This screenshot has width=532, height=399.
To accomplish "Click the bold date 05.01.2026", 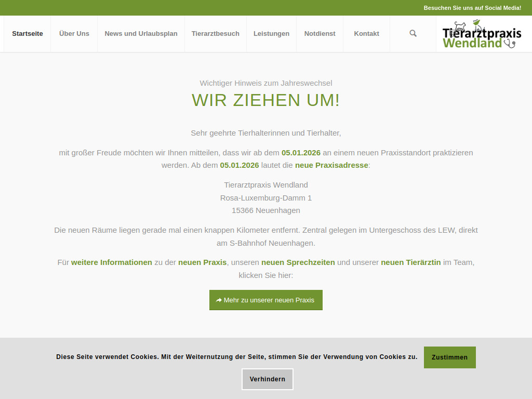I will [x=300, y=153].
